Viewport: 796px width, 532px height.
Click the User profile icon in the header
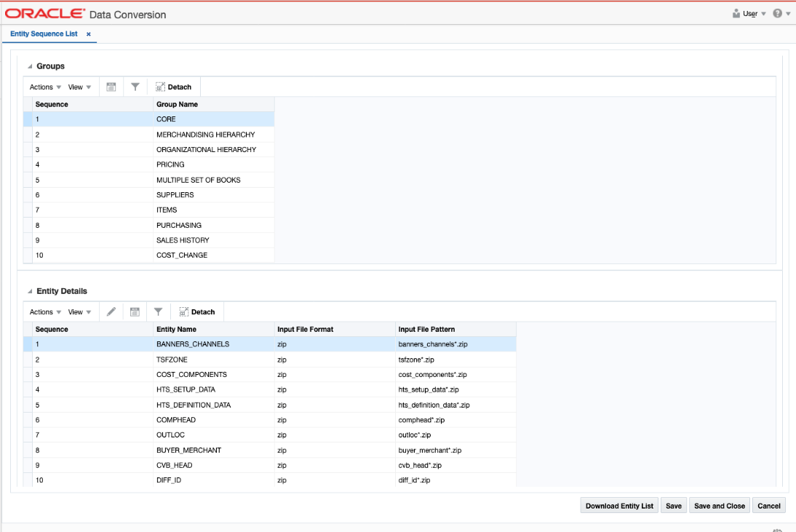pos(738,12)
